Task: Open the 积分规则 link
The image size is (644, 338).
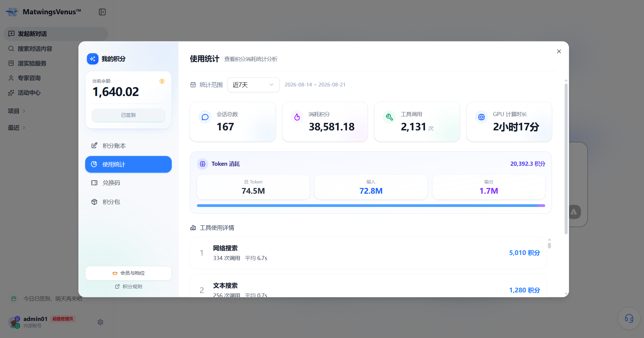Action: pos(128,287)
